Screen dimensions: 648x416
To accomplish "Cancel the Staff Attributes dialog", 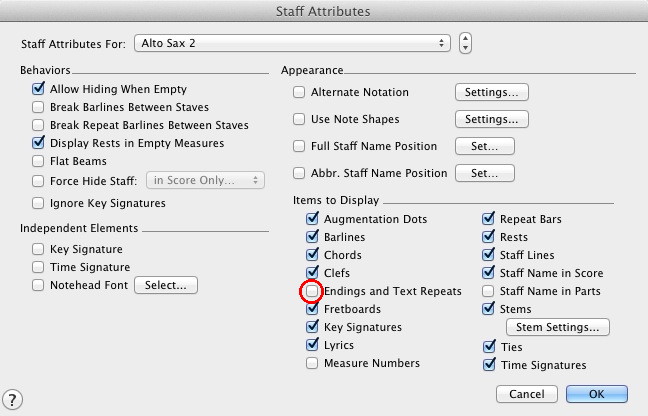I will (x=526, y=394).
